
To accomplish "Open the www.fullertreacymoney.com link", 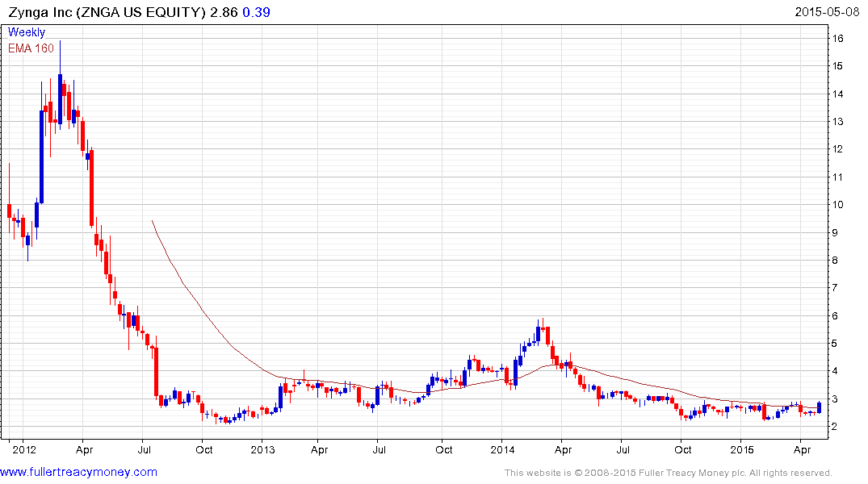I will 78,472.
